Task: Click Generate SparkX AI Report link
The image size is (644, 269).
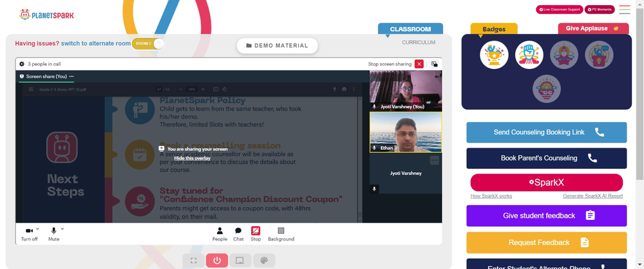Action: tap(592, 196)
